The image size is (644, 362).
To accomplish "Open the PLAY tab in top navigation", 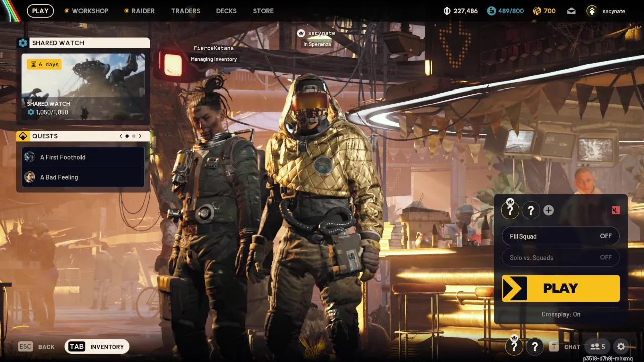I will point(40,11).
